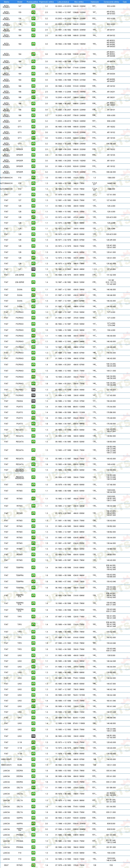Click production years '11.2003 -> 09.2010'
Image resolution: width=130 pixels, height=868 pixels.
pos(63,121)
